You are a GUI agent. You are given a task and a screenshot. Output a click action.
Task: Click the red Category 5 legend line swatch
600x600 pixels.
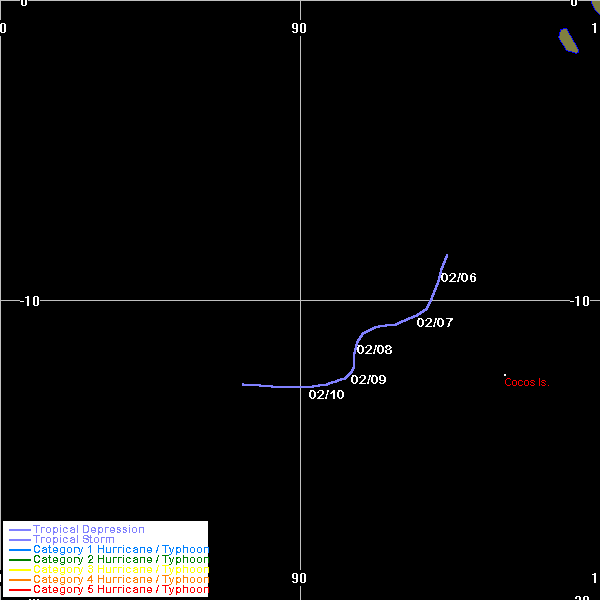pyautogui.click(x=19, y=590)
